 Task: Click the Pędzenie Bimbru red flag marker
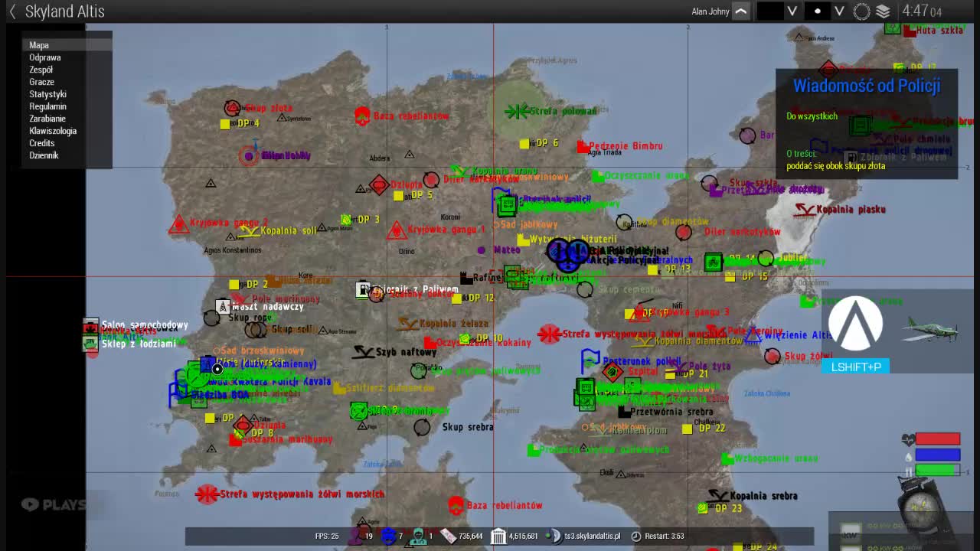tap(583, 146)
